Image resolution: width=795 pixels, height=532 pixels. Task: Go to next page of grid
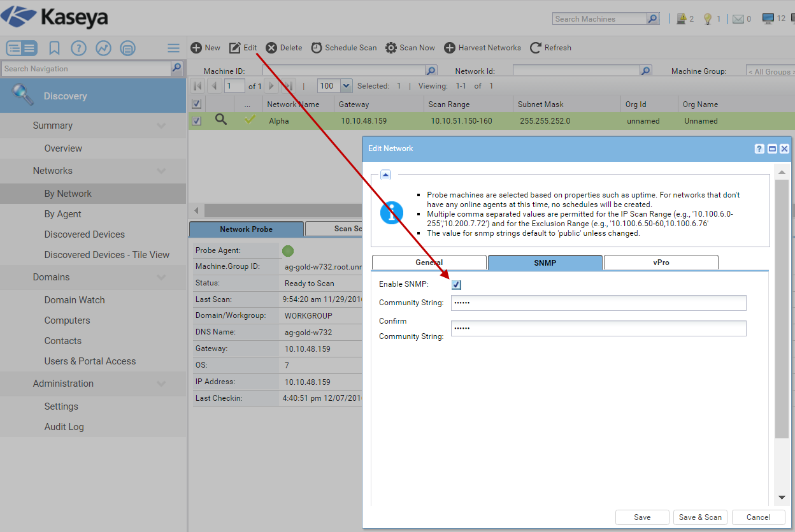271,85
